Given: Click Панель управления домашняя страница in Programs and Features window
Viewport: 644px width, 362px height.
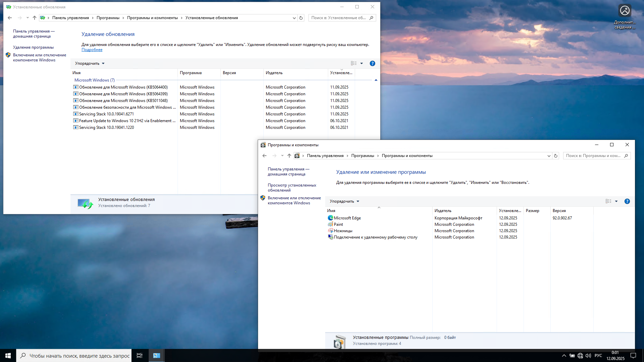Looking at the screenshot, I should pyautogui.click(x=288, y=171).
